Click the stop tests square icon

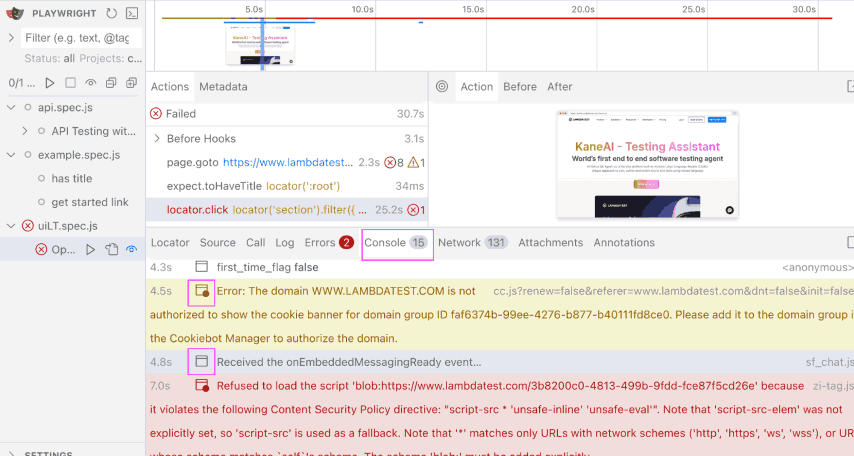coord(70,83)
